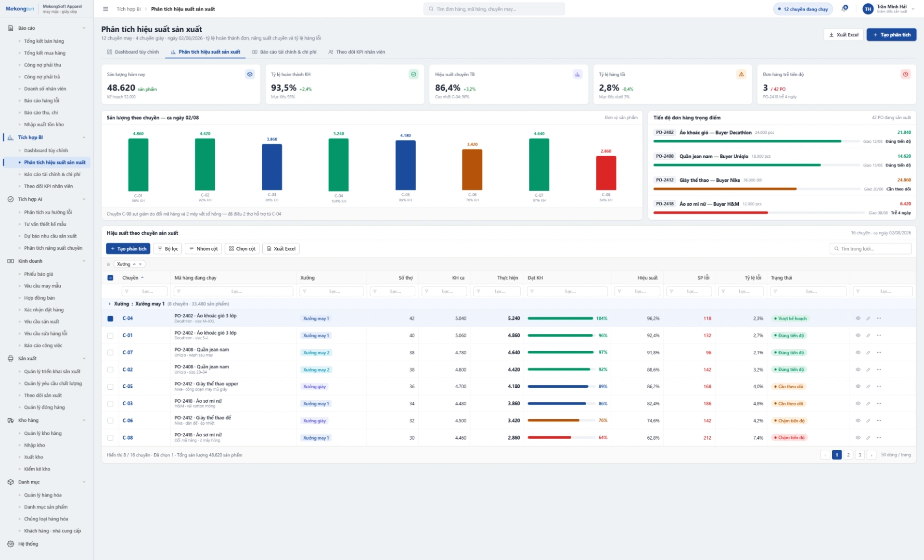Click the C-04 progress bar showing 104%

560,318
